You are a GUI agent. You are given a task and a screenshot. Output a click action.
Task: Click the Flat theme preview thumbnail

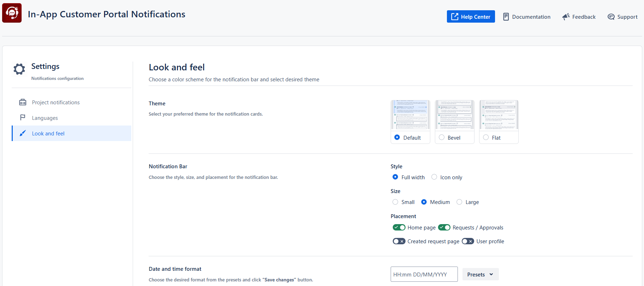499,115
